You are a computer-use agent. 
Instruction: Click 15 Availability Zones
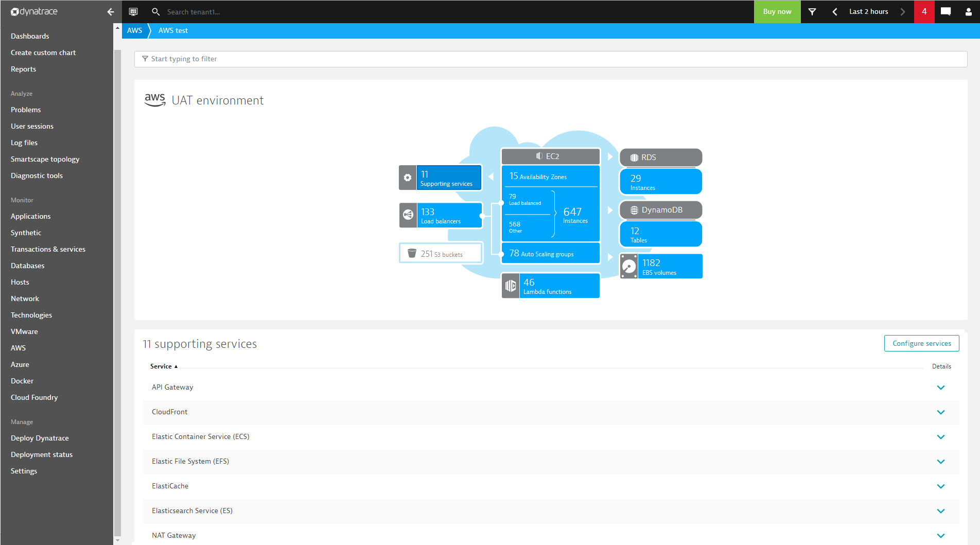(551, 176)
